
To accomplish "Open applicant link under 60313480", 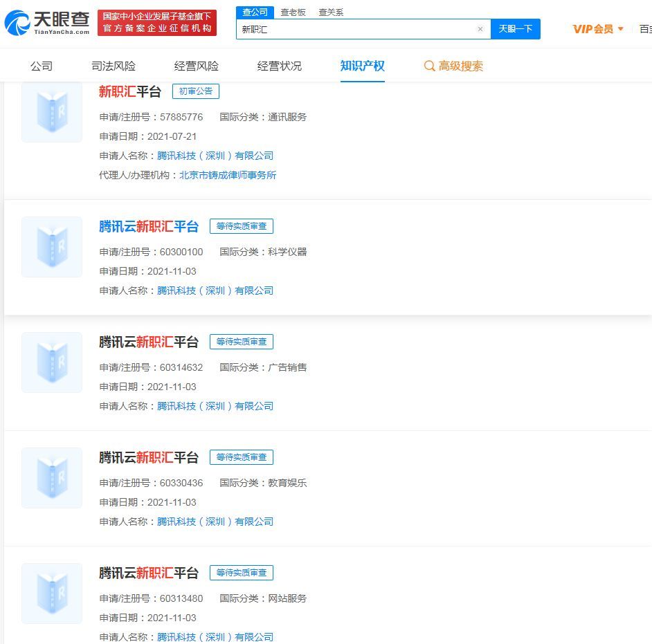I will click(x=215, y=637).
